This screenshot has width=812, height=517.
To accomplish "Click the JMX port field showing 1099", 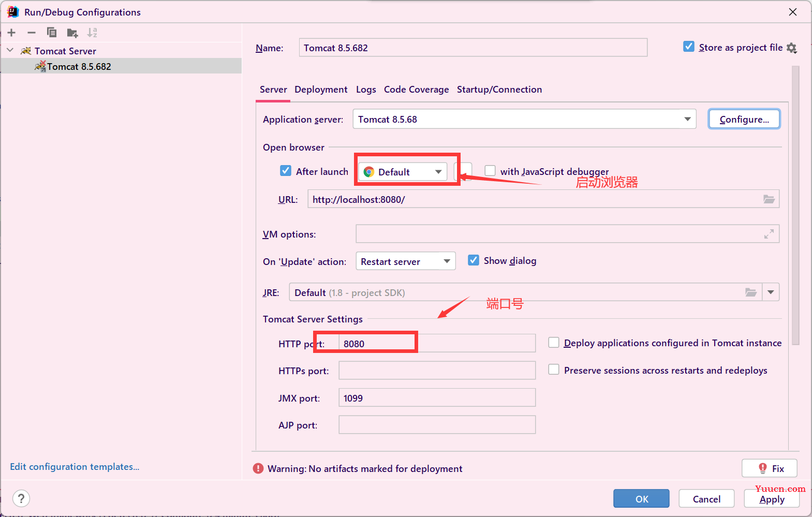I will click(x=437, y=397).
